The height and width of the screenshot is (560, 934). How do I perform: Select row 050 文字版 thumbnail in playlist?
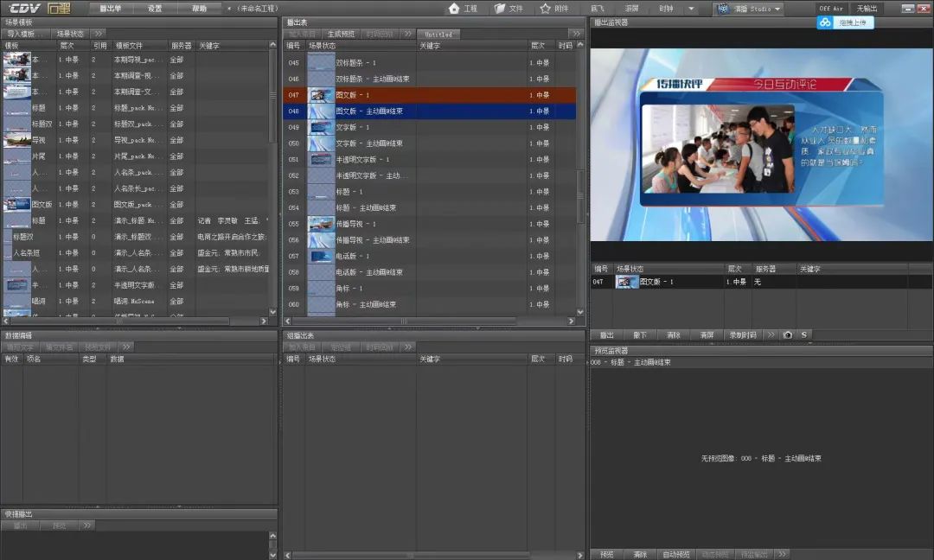[322, 143]
